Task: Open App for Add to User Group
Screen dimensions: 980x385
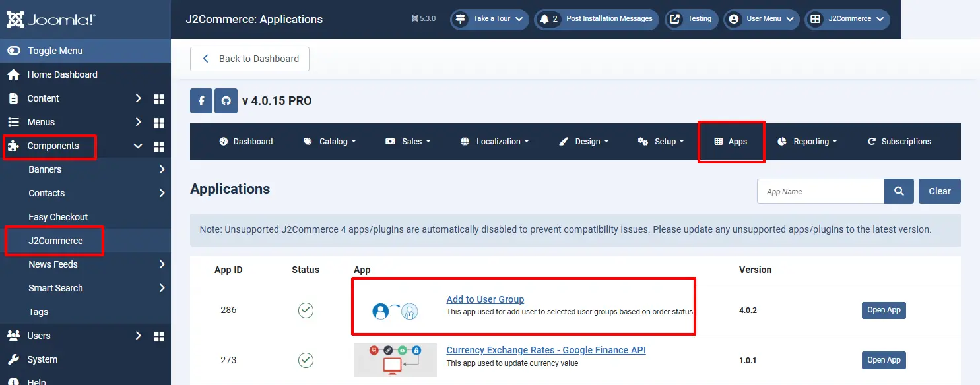Action: tap(884, 310)
